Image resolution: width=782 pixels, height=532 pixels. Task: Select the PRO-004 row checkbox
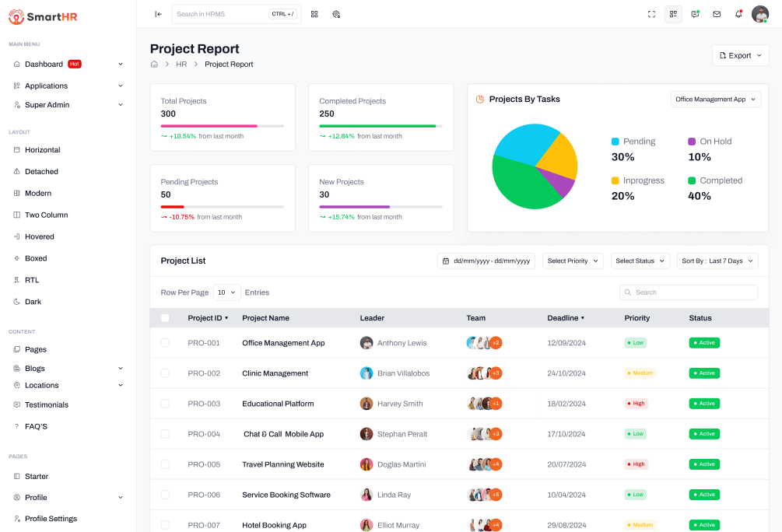165,434
